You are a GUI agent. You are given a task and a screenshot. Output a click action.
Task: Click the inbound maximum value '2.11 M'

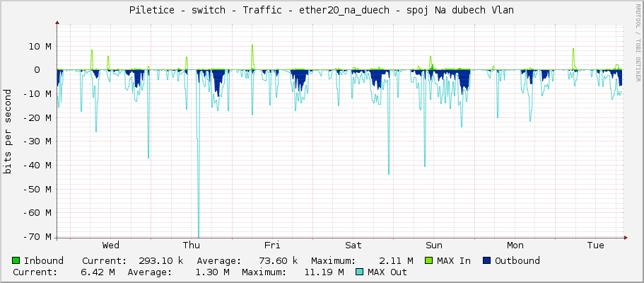[397, 260]
